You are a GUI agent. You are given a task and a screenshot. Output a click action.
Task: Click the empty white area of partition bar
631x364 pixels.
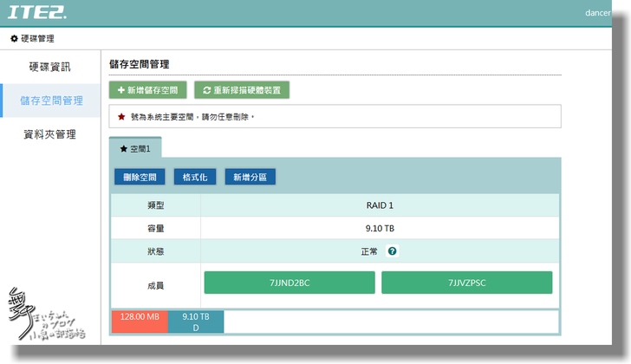(390, 322)
